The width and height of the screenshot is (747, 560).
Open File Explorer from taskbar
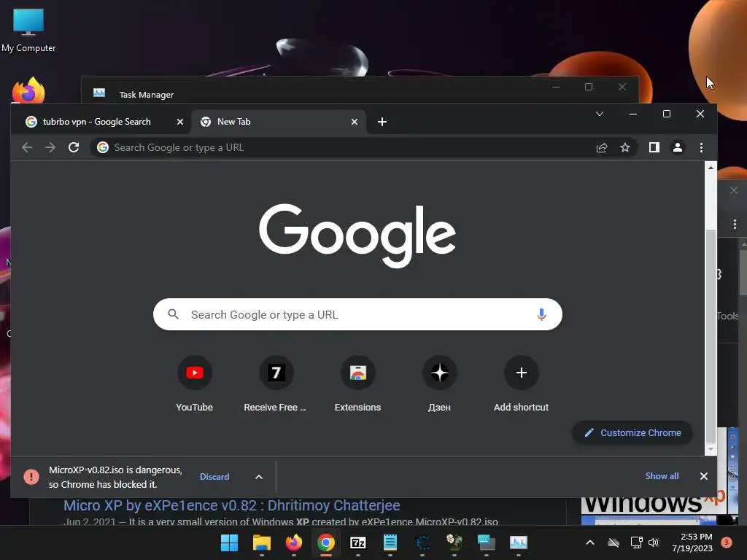point(262,542)
